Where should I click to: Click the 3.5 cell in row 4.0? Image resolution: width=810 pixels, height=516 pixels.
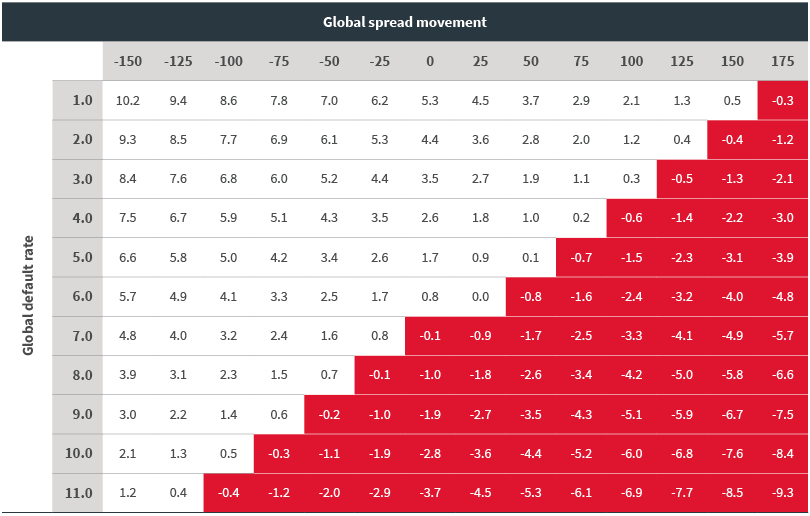point(380,218)
